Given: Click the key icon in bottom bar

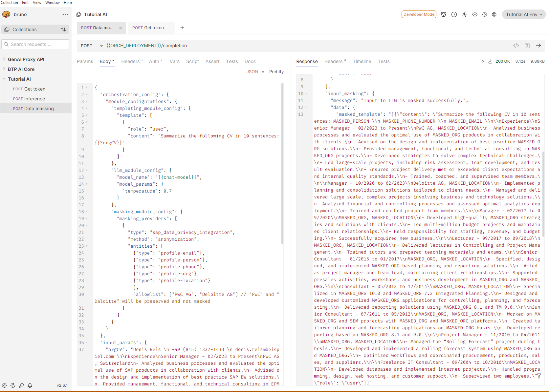Looking at the screenshot, I should pyautogui.click(x=21, y=385).
